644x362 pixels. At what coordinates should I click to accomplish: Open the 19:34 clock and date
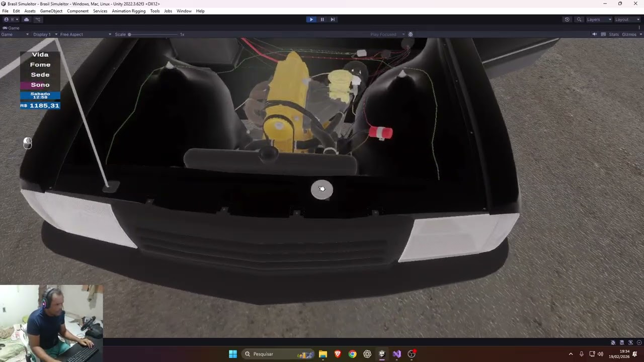pyautogui.click(x=619, y=354)
